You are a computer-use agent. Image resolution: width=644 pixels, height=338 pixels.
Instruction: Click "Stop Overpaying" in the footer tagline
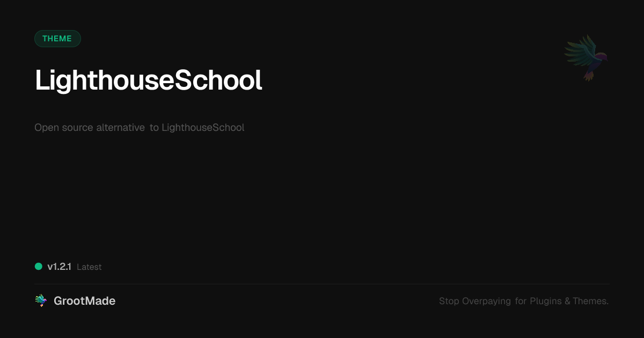pos(475,301)
